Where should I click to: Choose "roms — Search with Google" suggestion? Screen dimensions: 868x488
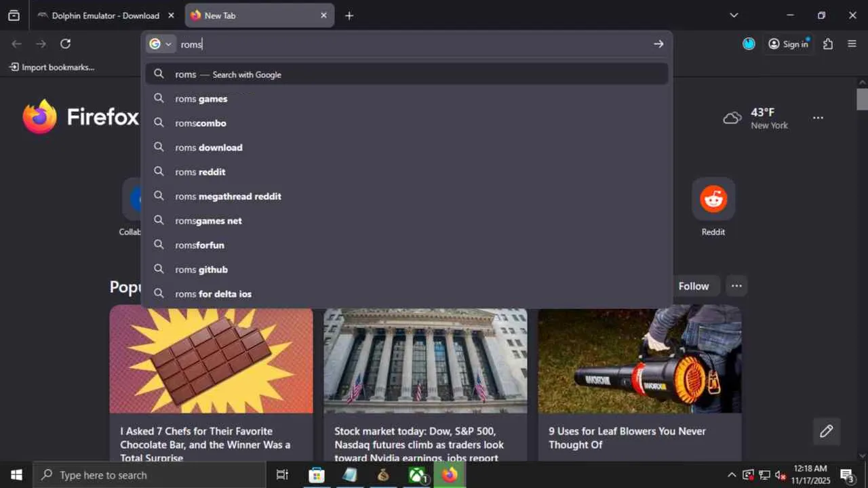click(407, 75)
